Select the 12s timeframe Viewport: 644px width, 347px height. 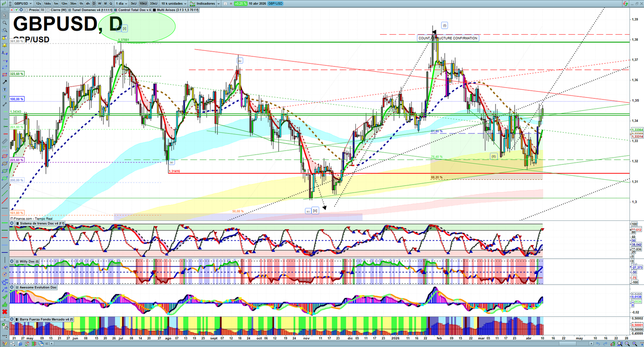[38, 3]
